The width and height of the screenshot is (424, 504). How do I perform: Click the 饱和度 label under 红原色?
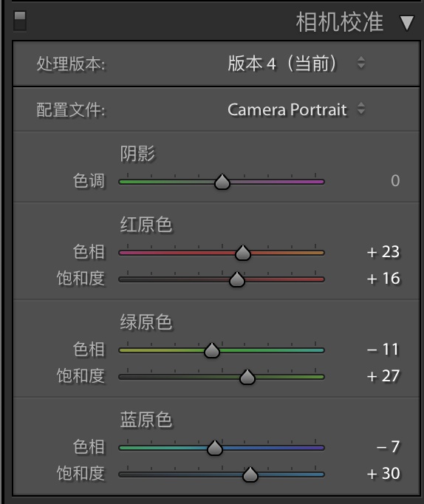point(81,279)
